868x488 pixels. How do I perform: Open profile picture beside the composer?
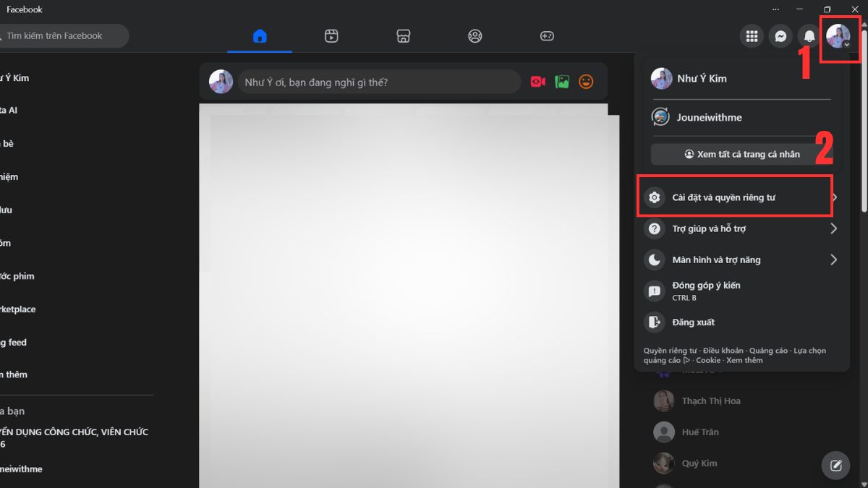point(221,82)
